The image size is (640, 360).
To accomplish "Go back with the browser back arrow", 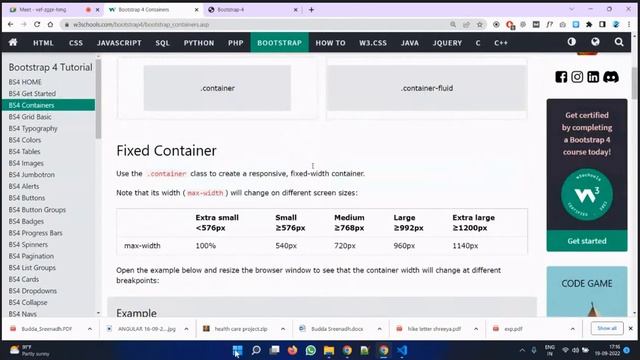I will pyautogui.click(x=11, y=24).
